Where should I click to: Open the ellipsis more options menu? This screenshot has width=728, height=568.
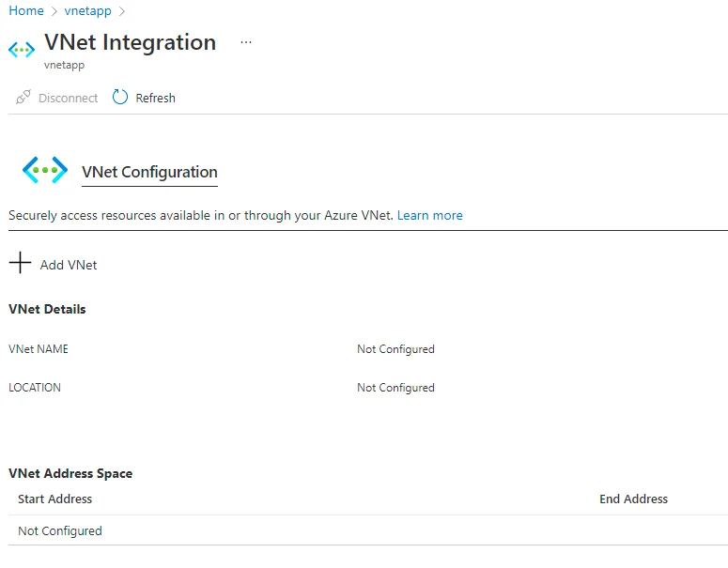246,42
